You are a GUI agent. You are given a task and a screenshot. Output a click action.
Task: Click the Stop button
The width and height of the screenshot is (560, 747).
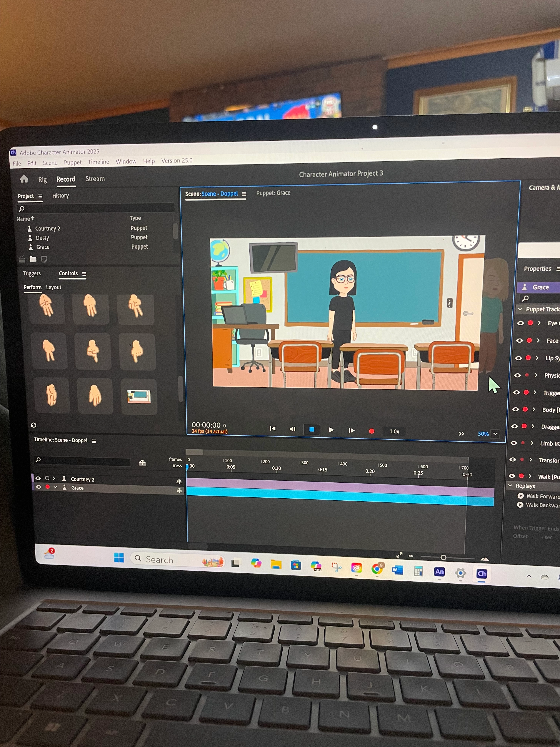pos(311,430)
